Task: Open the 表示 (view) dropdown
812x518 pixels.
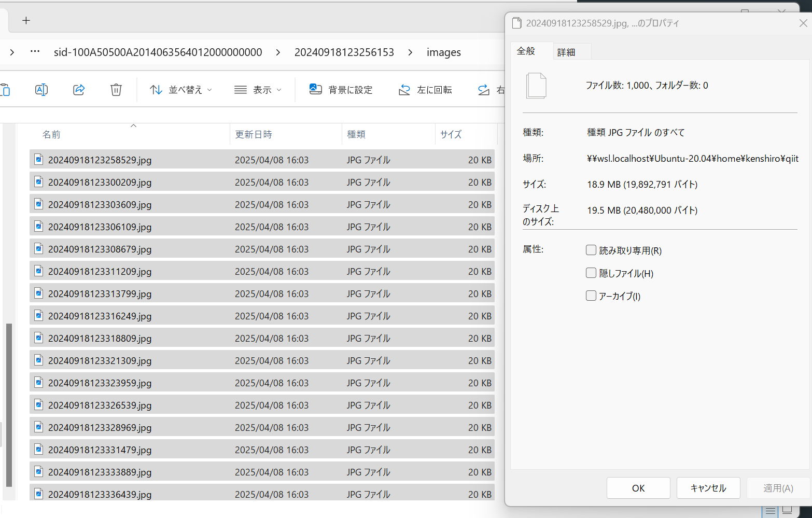Action: [258, 89]
